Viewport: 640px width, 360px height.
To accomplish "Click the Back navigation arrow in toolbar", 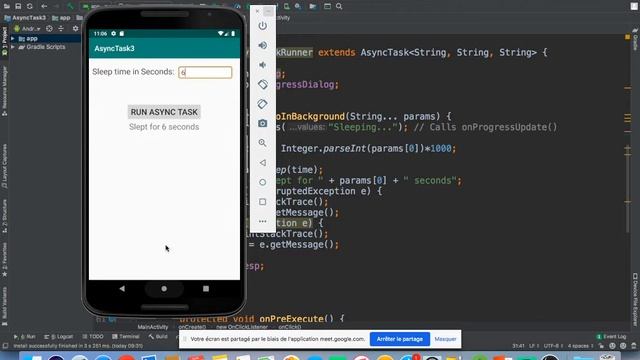I will point(44,6).
